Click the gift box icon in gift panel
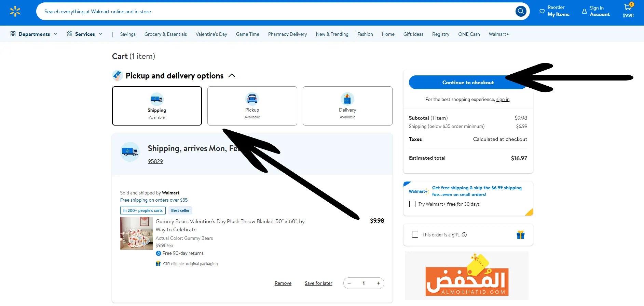Image resolution: width=644 pixels, height=306 pixels. click(521, 235)
